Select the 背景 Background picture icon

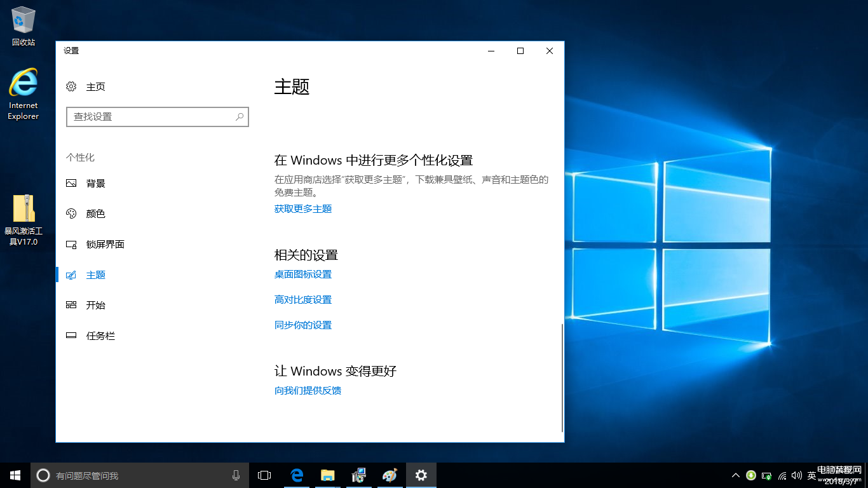71,183
